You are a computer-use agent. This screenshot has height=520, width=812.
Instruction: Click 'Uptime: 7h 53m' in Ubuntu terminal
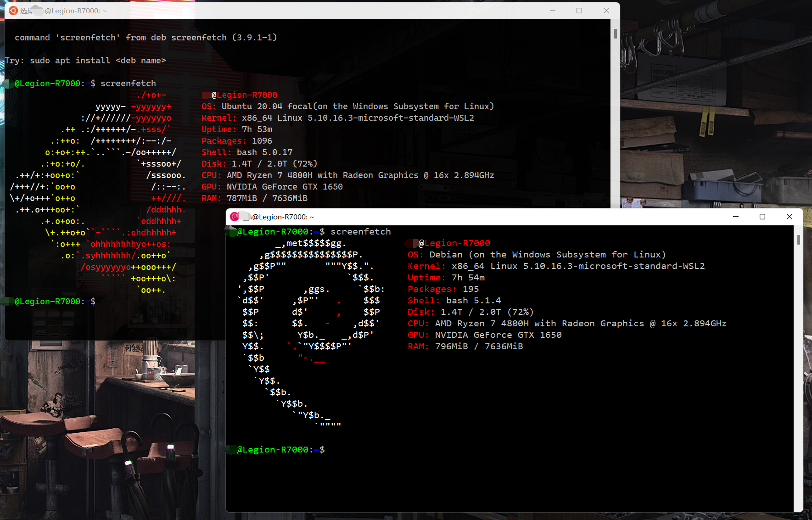237,129
